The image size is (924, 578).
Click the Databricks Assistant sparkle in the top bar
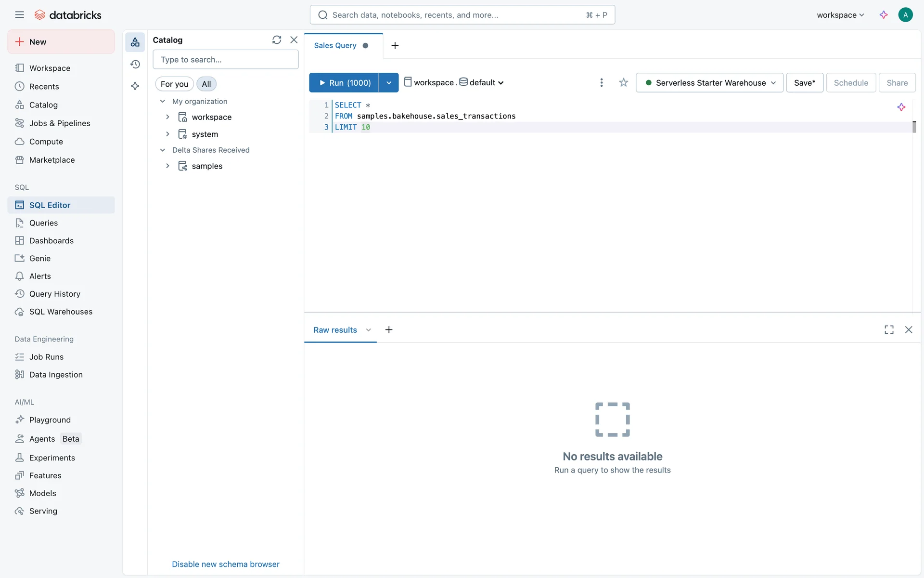884,15
